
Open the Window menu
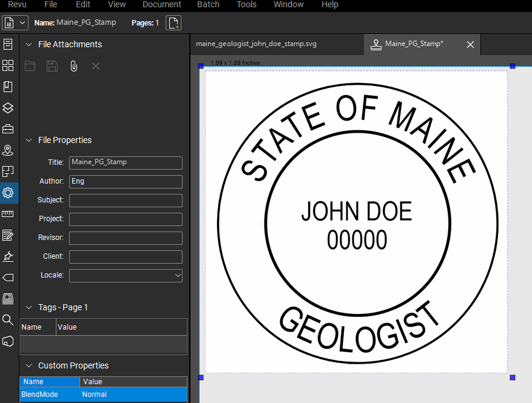pos(288,4)
